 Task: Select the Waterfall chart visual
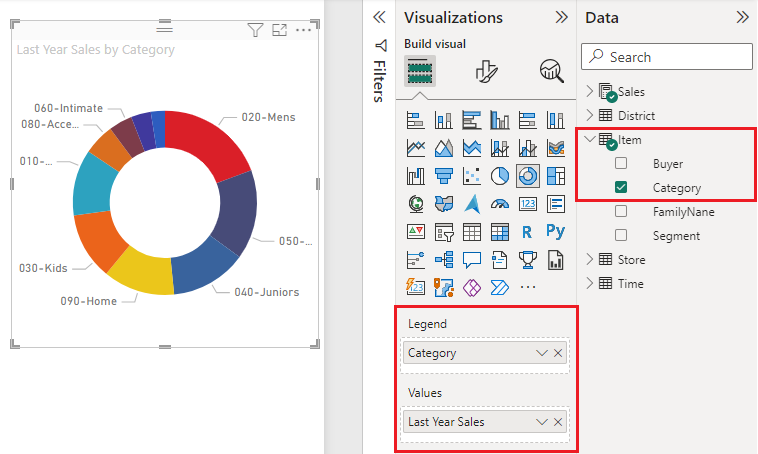(416, 176)
